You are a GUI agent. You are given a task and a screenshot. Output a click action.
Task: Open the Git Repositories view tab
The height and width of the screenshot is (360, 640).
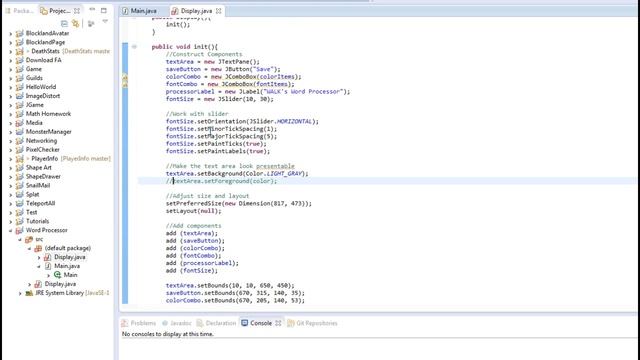[x=312, y=323]
